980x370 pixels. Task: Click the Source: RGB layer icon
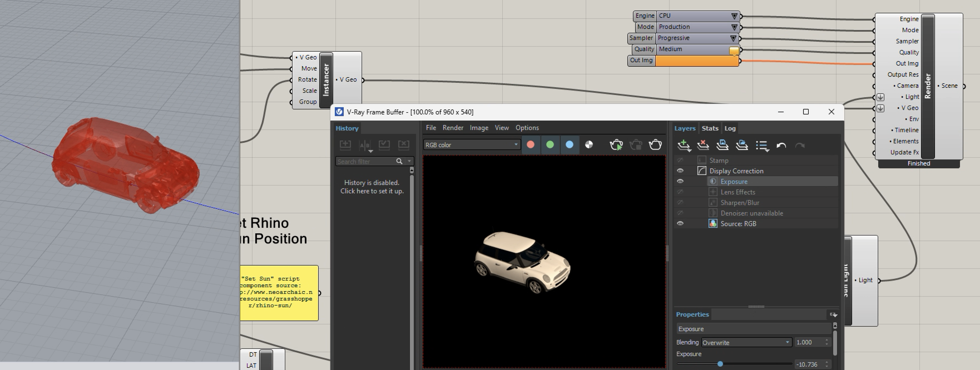point(713,224)
